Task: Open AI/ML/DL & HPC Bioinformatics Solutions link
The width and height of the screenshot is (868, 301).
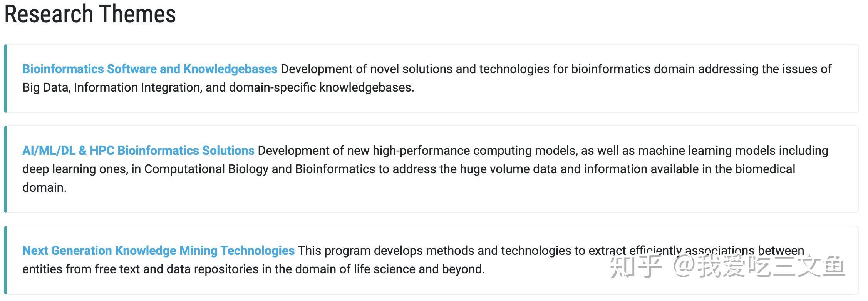Action: 138,150
